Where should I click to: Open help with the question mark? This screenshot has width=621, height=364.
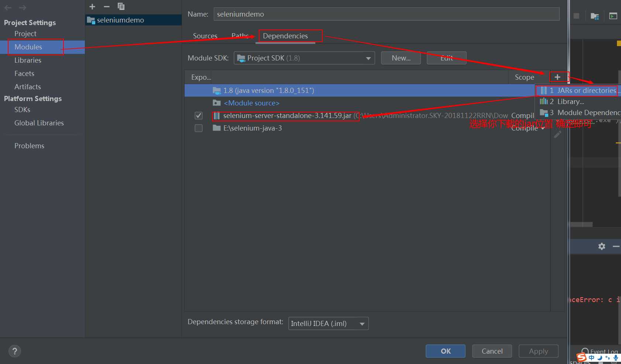15,351
